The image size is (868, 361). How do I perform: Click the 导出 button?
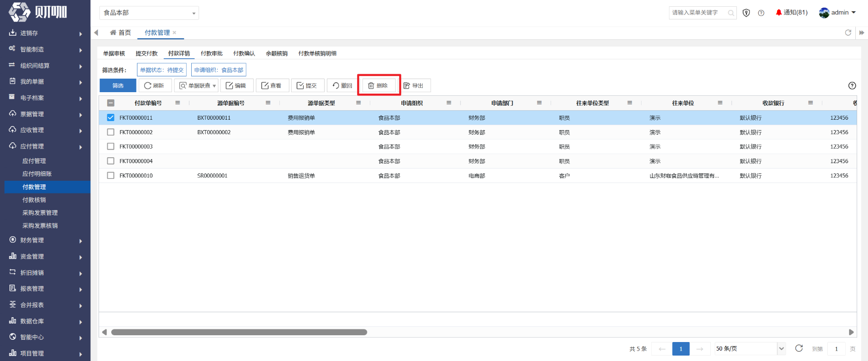pyautogui.click(x=415, y=85)
